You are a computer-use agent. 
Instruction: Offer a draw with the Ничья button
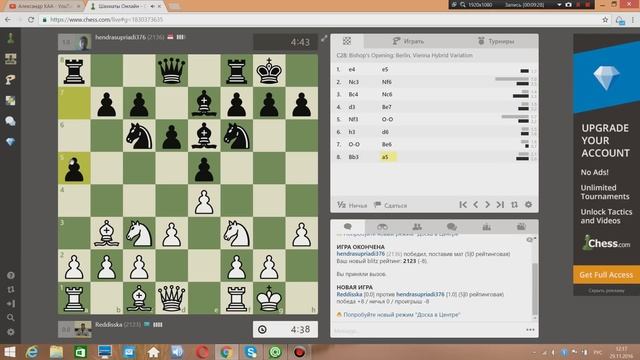(352, 205)
